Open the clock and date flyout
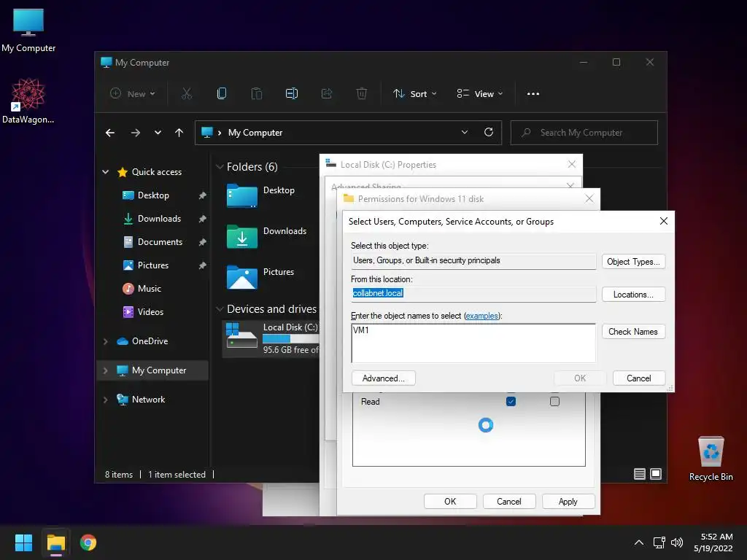Viewport: 747px width, 560px height. coord(713,542)
